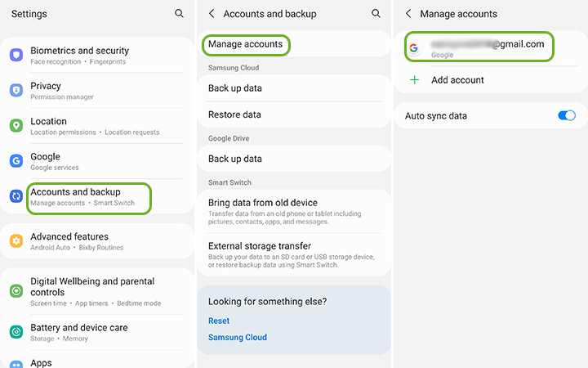Search in Accounts and backup screen
Screen dimensions: 588x368
376,14
